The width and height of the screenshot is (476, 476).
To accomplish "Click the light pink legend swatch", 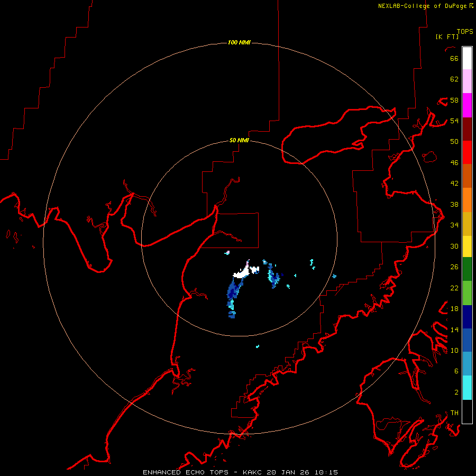I will point(467,81).
